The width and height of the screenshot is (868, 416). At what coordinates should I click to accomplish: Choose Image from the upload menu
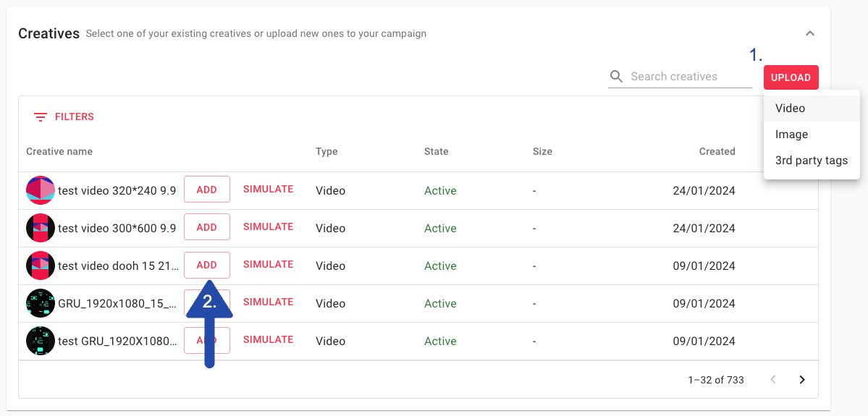[791, 135]
